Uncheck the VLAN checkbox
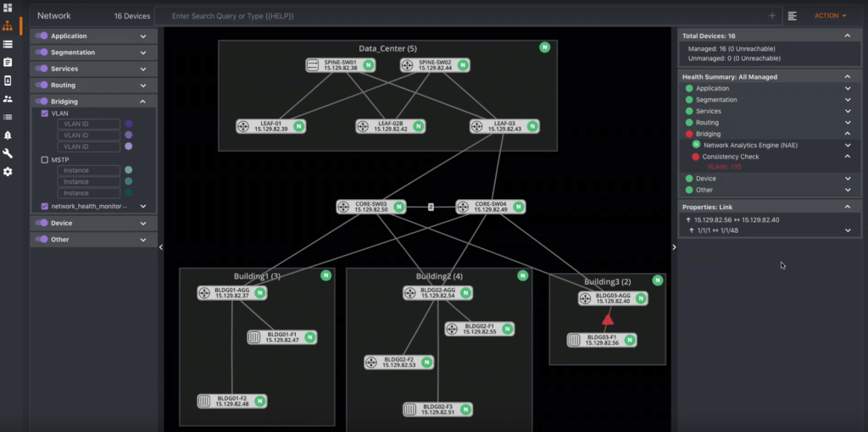The image size is (868, 432). pyautogui.click(x=45, y=114)
